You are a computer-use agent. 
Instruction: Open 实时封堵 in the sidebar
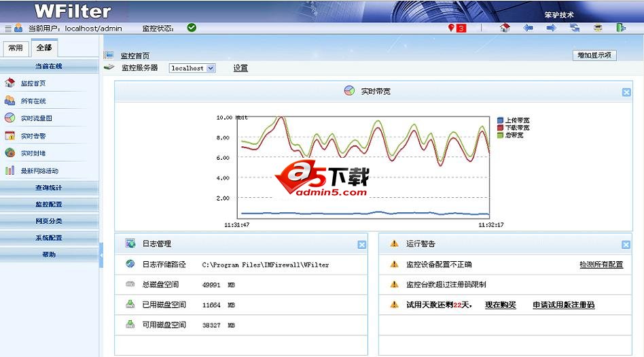click(33, 153)
